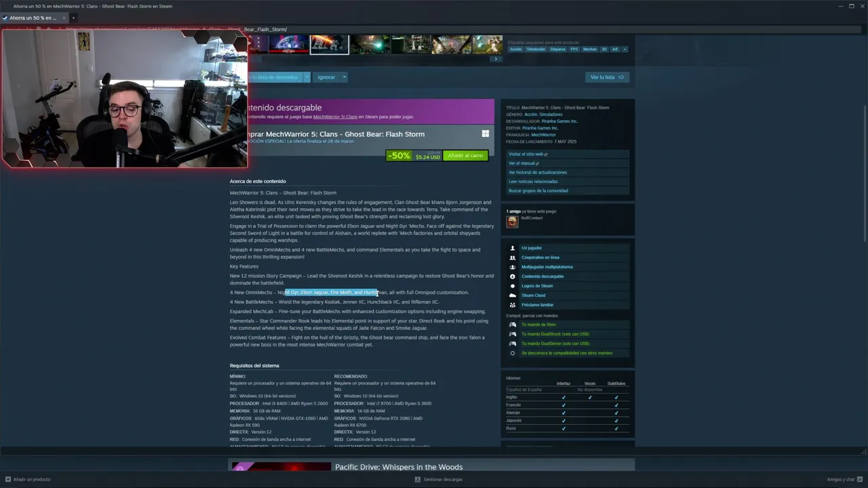
Task: Open Piranha Games Inc. editor link
Action: 540,128
